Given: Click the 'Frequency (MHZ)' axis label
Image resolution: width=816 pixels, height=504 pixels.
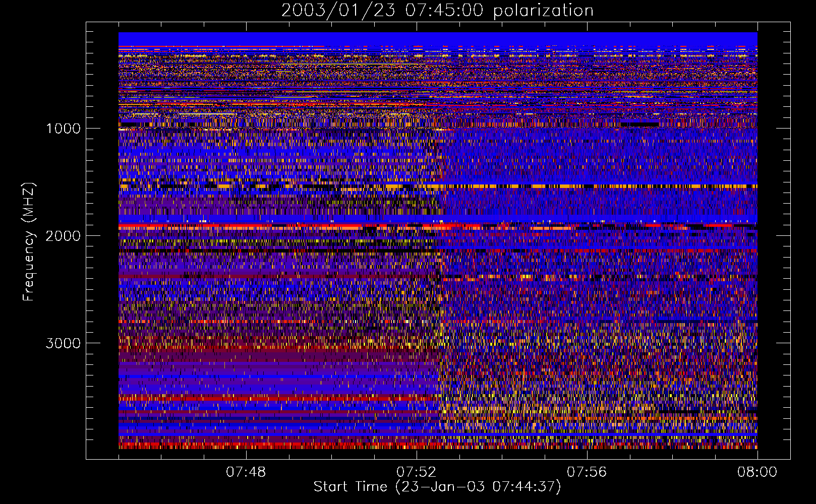Looking at the screenshot, I should pyautogui.click(x=28, y=242).
